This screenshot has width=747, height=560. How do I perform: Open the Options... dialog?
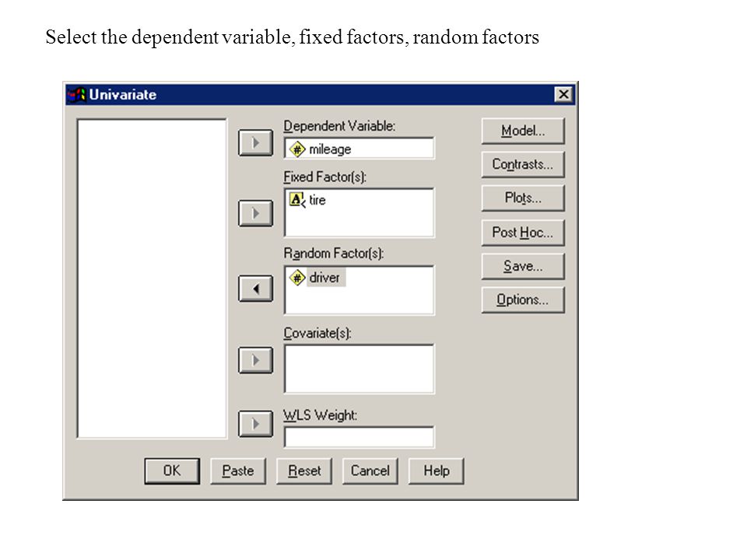point(523,300)
